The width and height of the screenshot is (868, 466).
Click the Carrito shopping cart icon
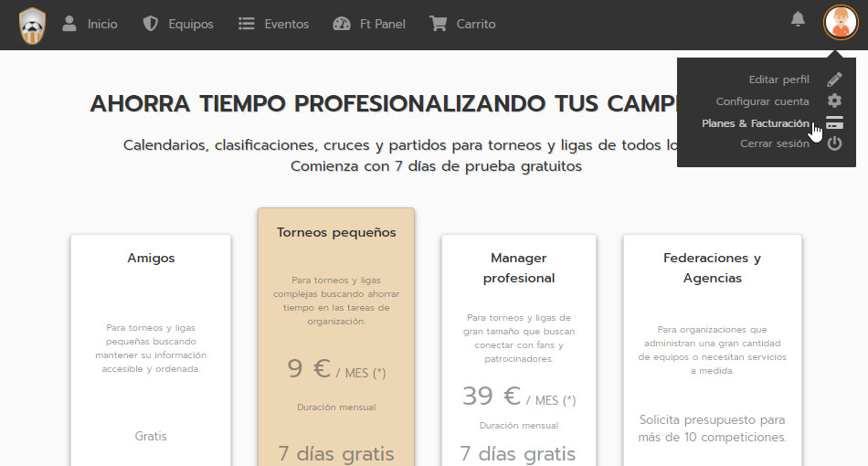pyautogui.click(x=439, y=24)
